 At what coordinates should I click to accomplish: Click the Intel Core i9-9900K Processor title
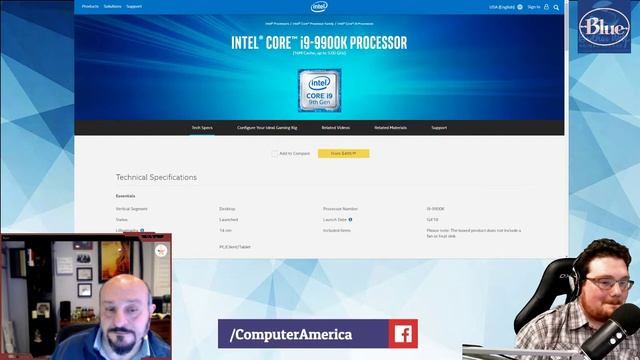click(319, 42)
